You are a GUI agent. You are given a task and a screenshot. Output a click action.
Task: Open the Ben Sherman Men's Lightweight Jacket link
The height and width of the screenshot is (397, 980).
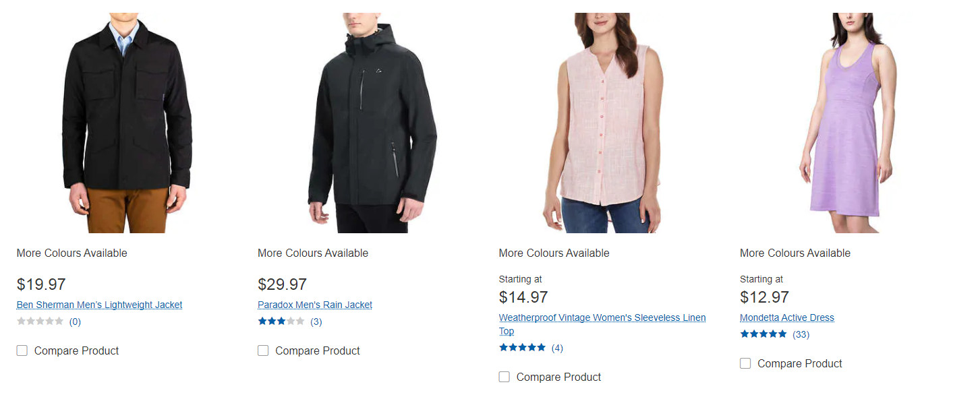click(99, 305)
